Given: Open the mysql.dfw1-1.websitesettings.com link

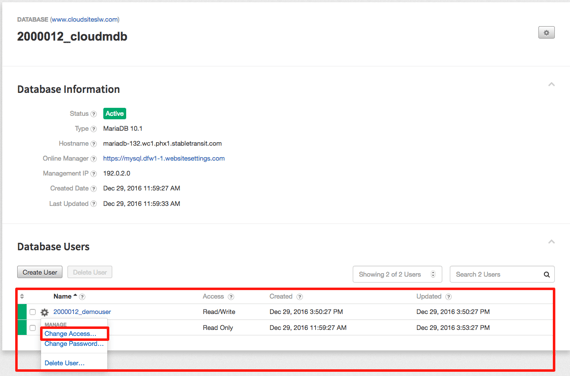Looking at the screenshot, I should (164, 159).
